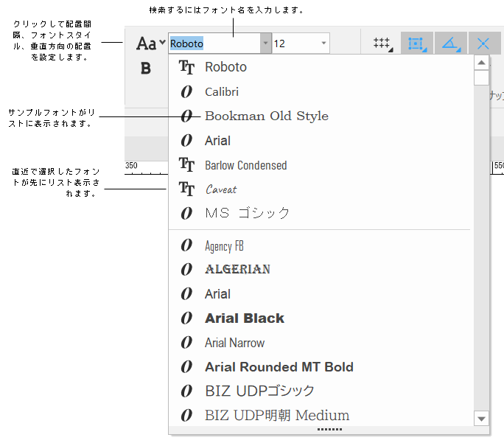Click the Roboto font name input field

[214, 43]
